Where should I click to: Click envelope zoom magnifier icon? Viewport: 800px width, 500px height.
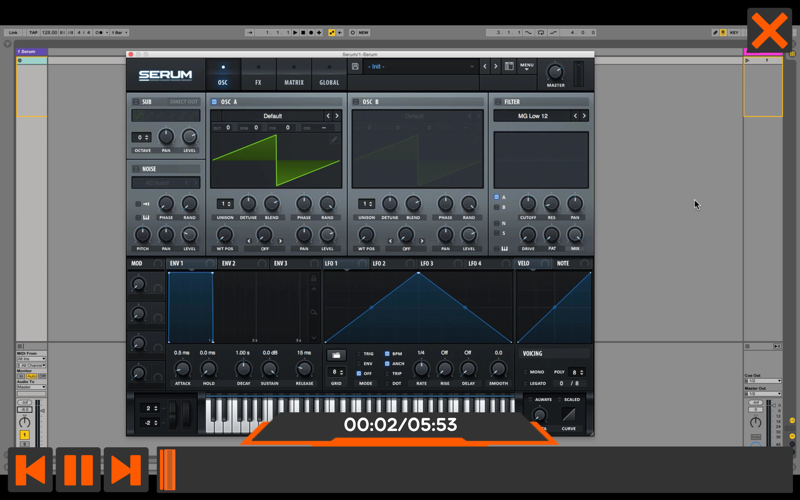314,312
